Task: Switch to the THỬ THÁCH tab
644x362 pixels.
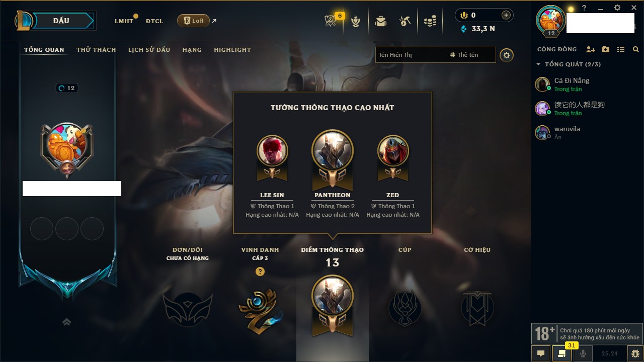Action: 96,50
